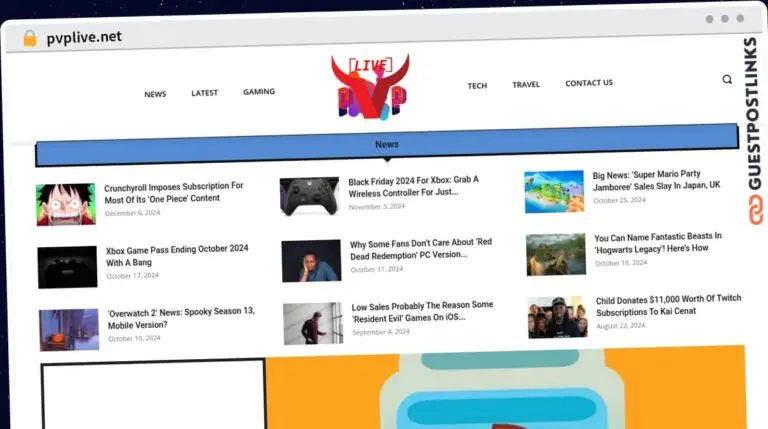This screenshot has width=768, height=429.
Task: Open the PVP Live logo homepage
Action: 371,87
